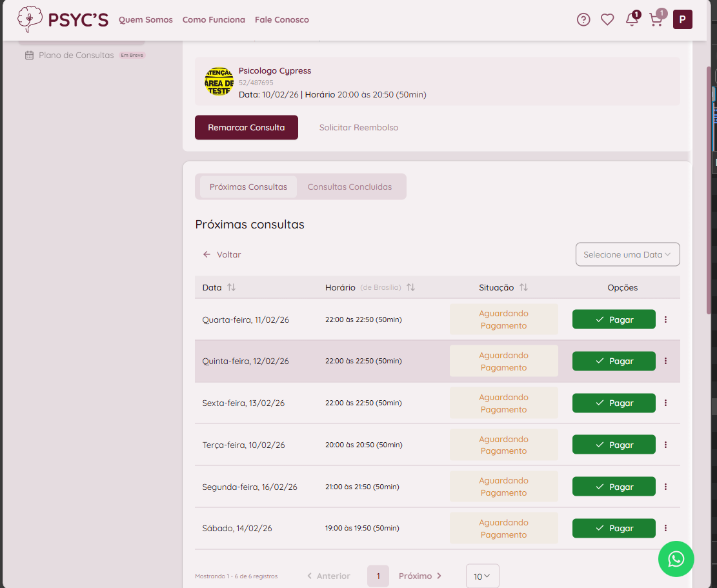Toggle sorting on the Horário column

410,288
